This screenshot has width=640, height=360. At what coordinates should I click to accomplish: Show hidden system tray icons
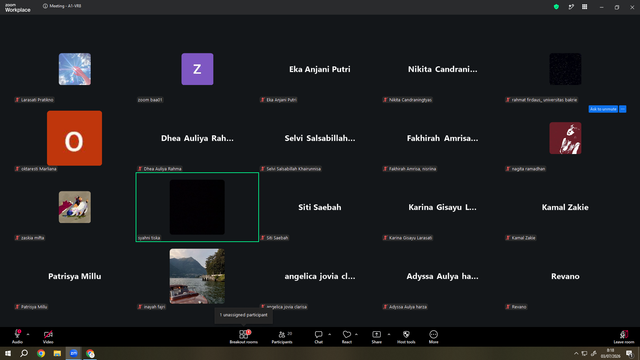click(x=576, y=353)
